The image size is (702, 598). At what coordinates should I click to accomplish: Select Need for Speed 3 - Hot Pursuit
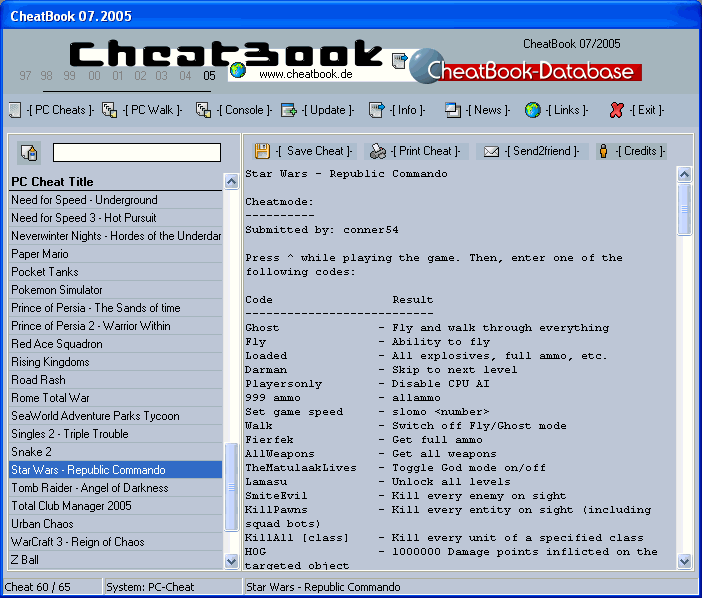click(x=116, y=218)
